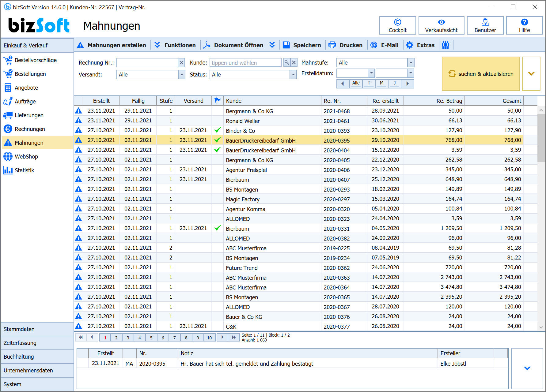Select 'Alle' date range button
546x392 pixels.
coord(356,83)
